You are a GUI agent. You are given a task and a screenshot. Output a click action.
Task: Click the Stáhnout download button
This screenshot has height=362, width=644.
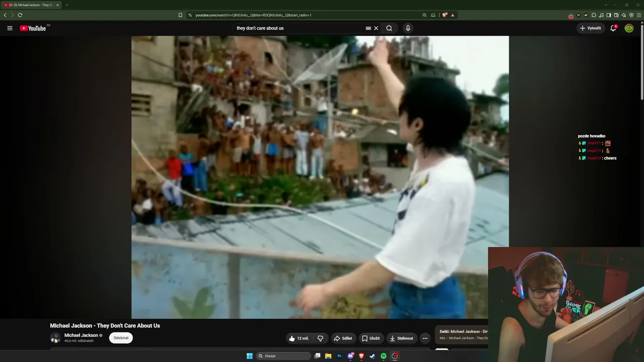click(x=401, y=338)
